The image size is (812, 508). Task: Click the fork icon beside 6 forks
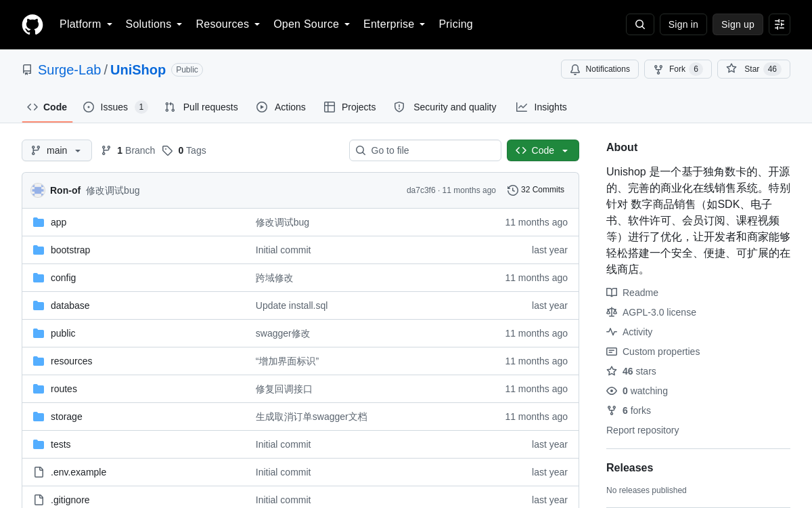(612, 410)
